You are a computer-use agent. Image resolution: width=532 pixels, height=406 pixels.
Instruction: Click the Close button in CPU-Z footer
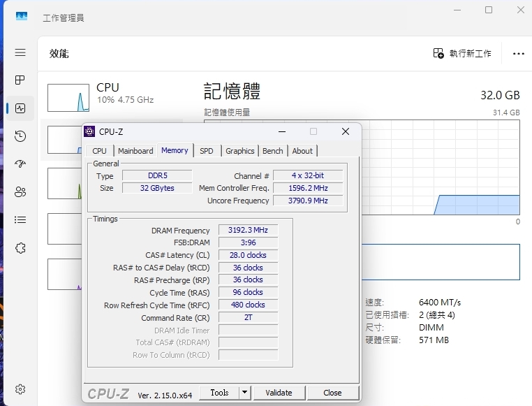pyautogui.click(x=332, y=393)
